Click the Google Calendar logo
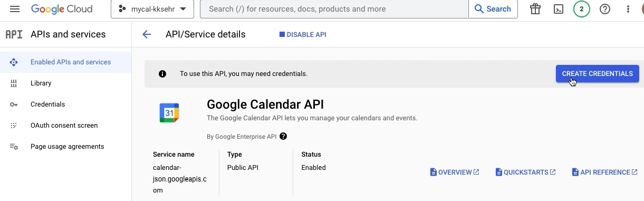The height and width of the screenshot is (201, 644). click(x=169, y=113)
